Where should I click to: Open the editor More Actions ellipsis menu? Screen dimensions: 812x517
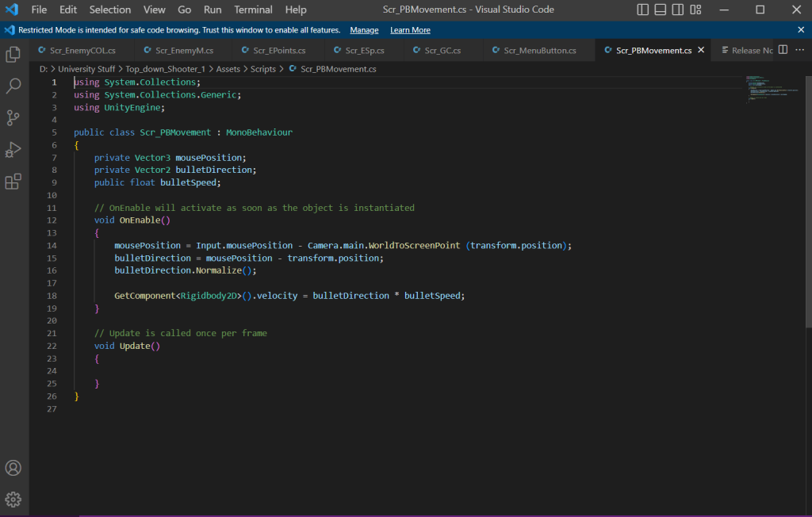click(799, 50)
